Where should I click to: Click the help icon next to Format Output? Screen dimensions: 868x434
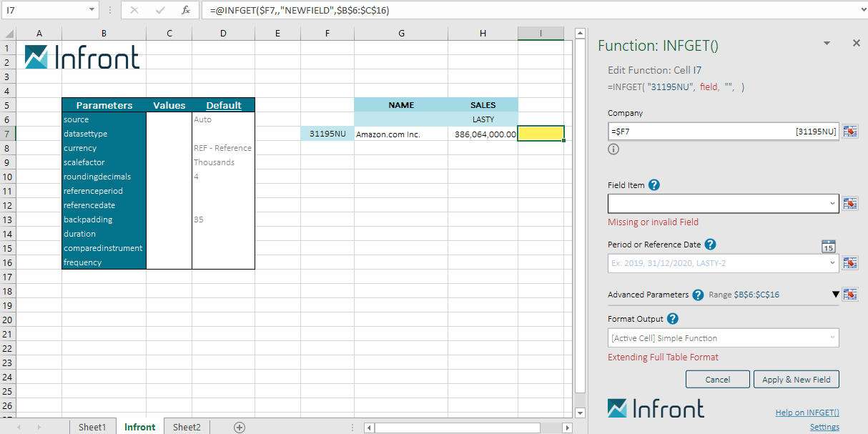coord(672,319)
